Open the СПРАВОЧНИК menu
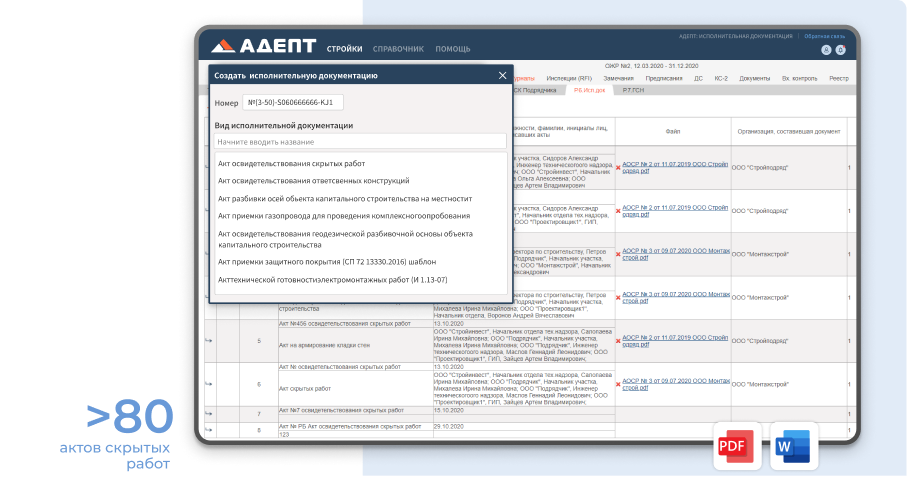This screenshot has width=907, height=491. tap(398, 49)
